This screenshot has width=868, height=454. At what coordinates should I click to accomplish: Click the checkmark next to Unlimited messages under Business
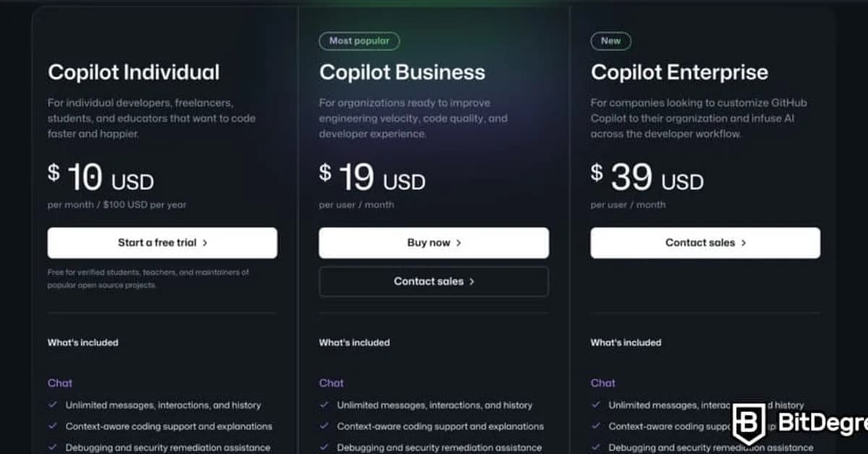(x=323, y=405)
